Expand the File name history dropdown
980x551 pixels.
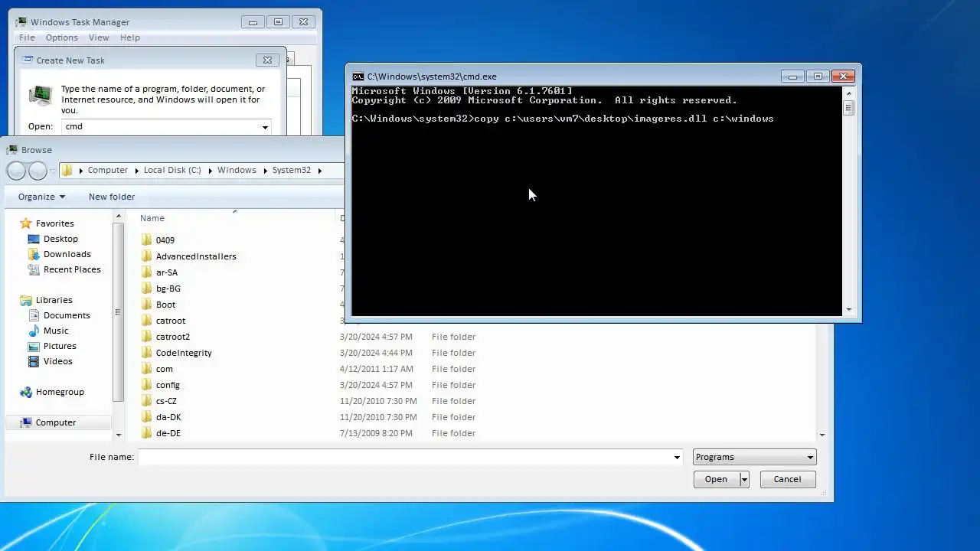click(x=677, y=458)
